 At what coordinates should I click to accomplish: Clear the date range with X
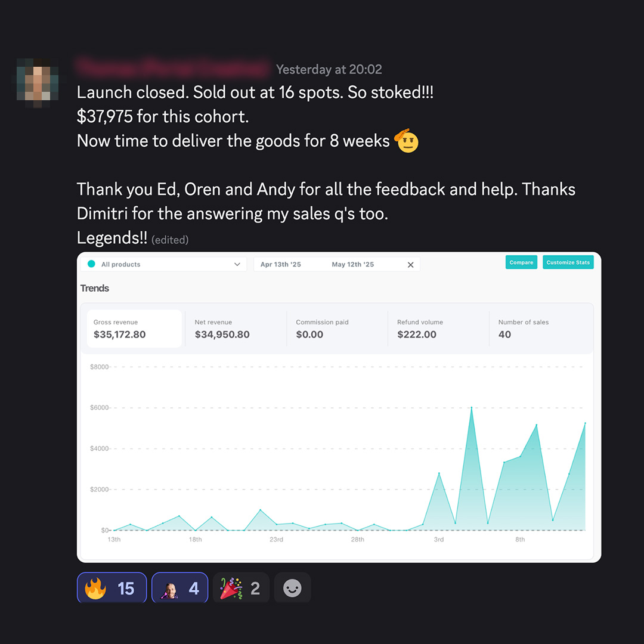click(x=410, y=265)
